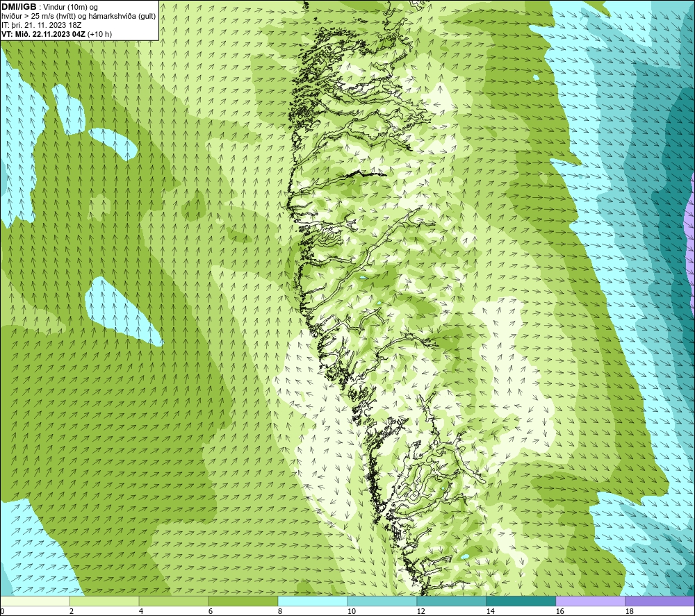695x616 pixels.
Task: Click the legend scale label '4'
Action: [141, 612]
